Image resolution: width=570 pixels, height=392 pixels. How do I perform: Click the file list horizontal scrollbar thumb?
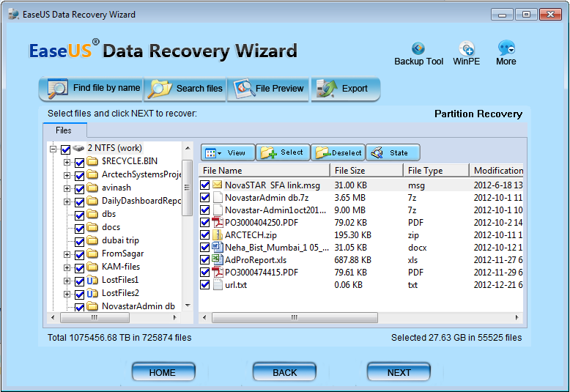point(295,317)
